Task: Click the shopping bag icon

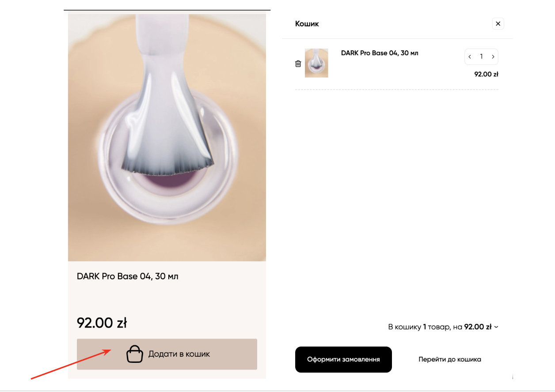Action: 135,354
